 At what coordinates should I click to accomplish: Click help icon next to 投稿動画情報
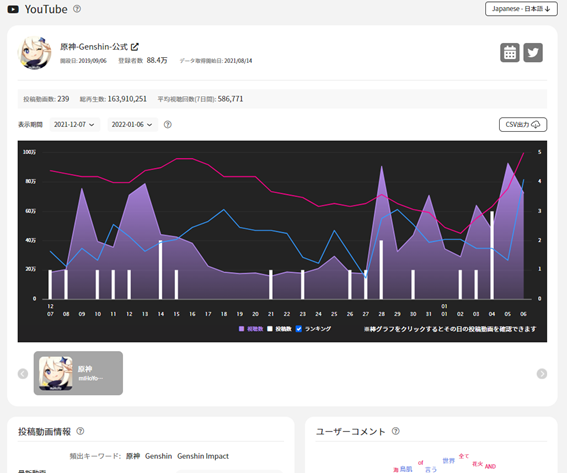[x=80, y=431]
